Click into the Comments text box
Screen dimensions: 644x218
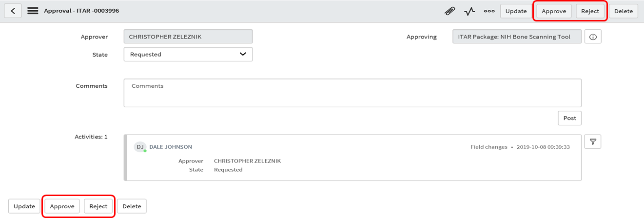point(352,93)
